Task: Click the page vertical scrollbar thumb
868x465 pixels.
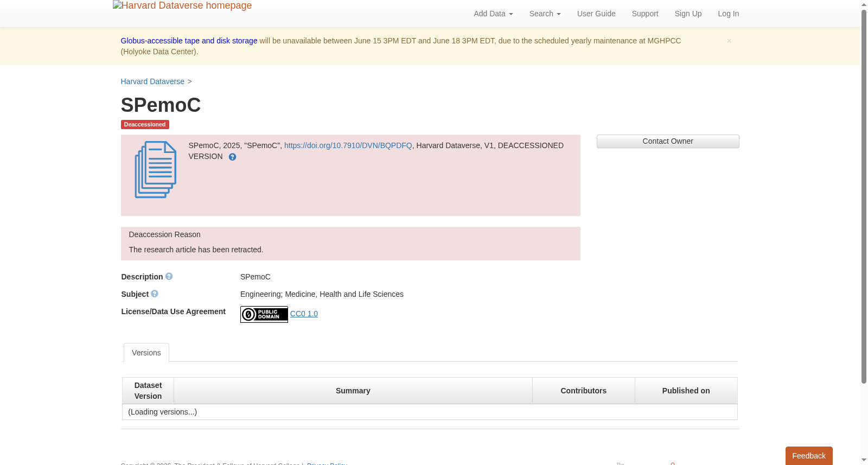Action: tap(864, 196)
